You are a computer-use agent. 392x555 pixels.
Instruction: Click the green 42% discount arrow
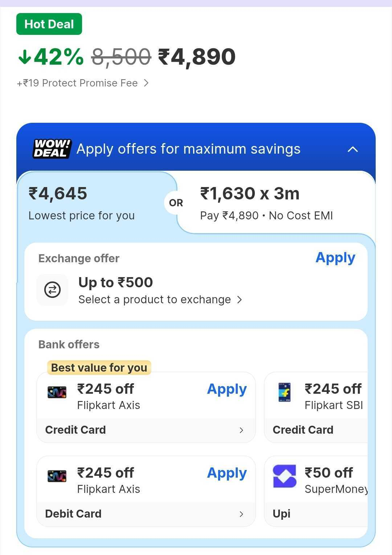click(25, 57)
